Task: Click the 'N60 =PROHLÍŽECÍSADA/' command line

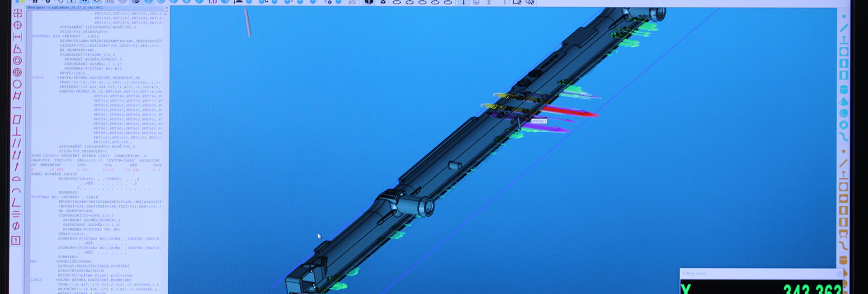Action: (x=61, y=261)
